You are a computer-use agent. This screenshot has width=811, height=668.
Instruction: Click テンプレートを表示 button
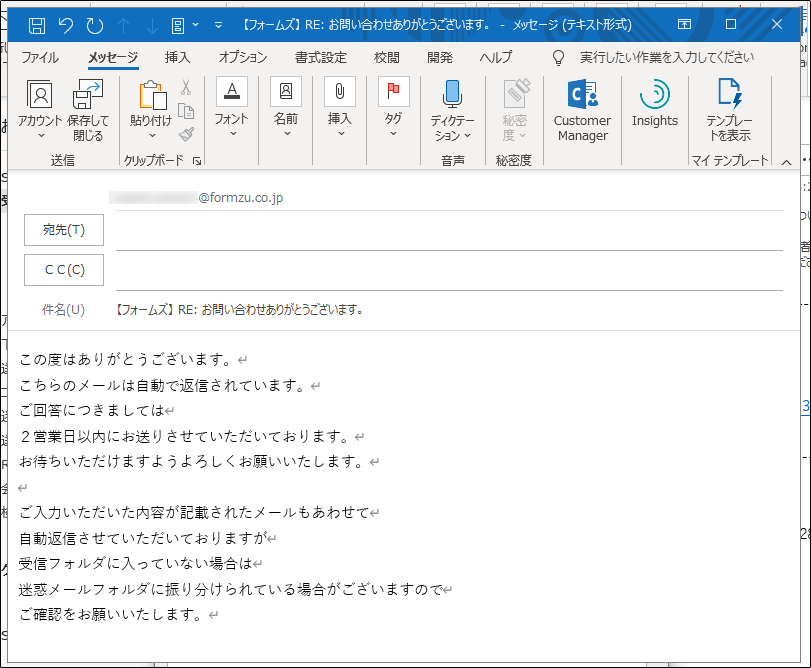click(730, 110)
